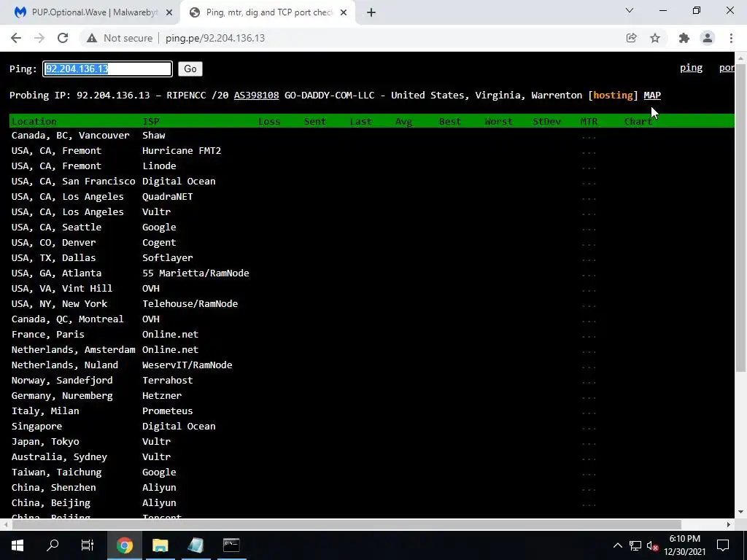
Task: Click the WeservIT/RamNode ISP entry
Action: (x=187, y=365)
